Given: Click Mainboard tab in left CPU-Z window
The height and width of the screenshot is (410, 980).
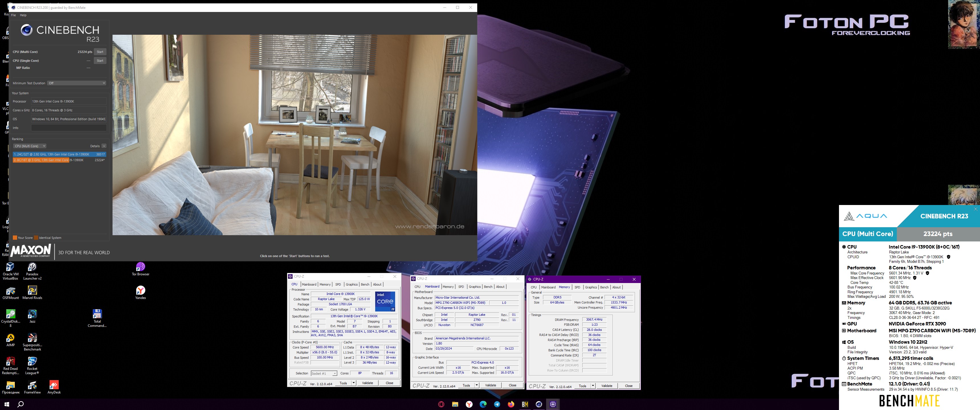Looking at the screenshot, I should tap(309, 284).
